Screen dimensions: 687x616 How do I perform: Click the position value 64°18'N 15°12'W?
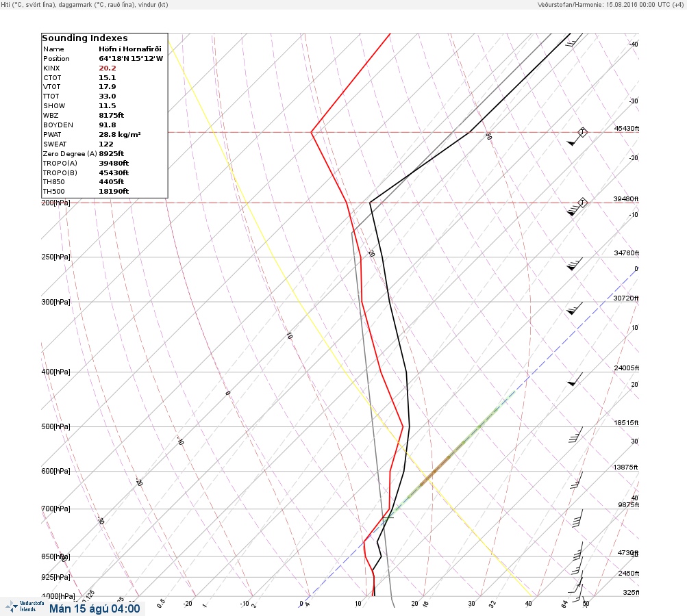tap(131, 59)
